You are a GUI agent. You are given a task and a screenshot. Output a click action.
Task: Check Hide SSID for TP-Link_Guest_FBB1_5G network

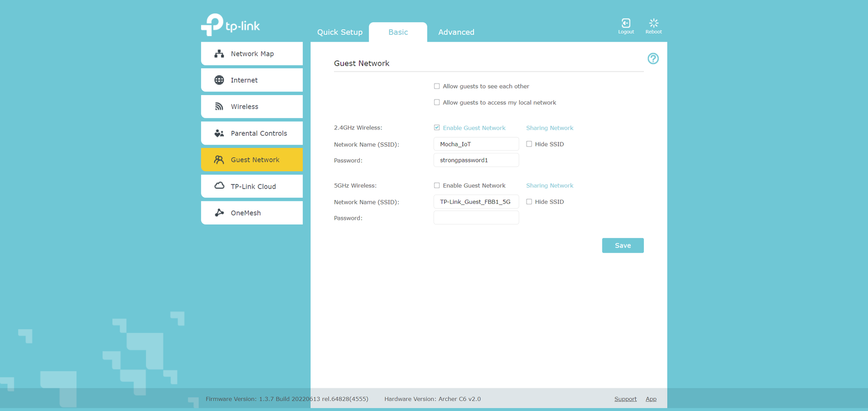point(529,202)
